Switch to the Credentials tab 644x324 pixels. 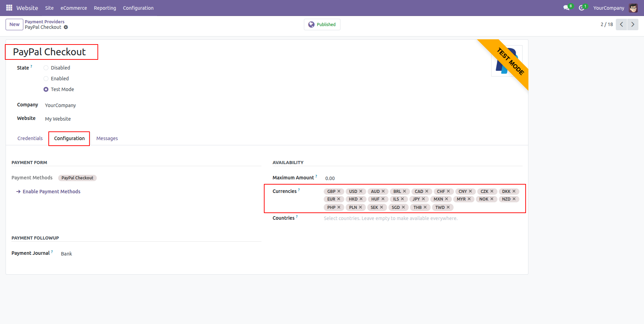coord(30,138)
